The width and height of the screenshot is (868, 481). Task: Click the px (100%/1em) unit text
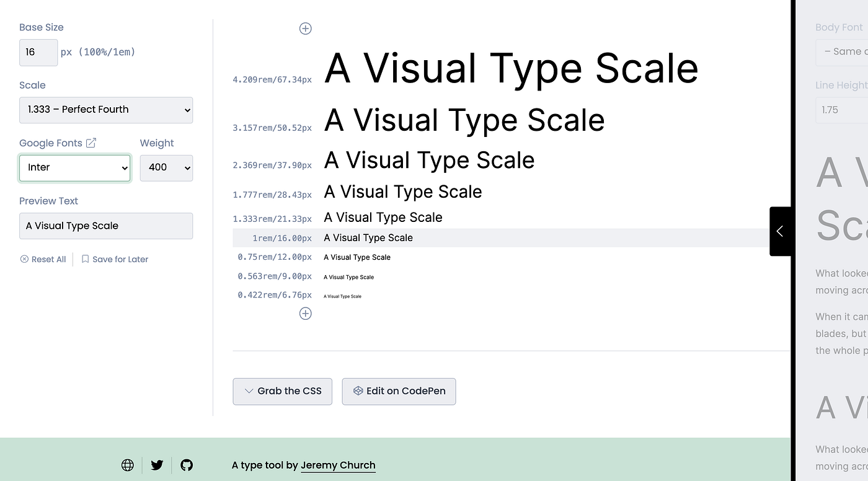98,52
